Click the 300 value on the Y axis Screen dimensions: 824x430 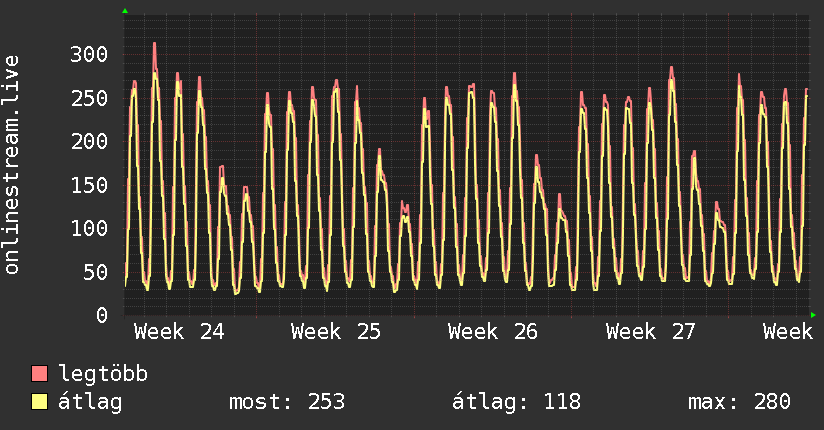tap(89, 54)
